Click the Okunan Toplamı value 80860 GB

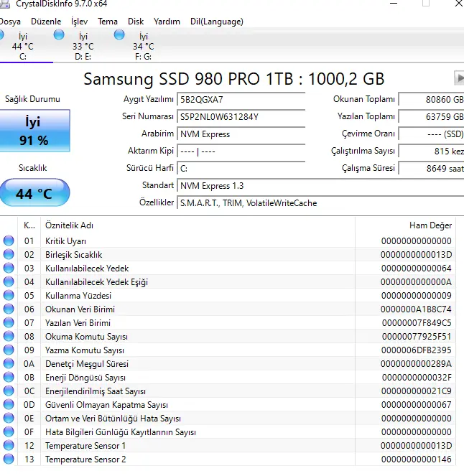431,100
